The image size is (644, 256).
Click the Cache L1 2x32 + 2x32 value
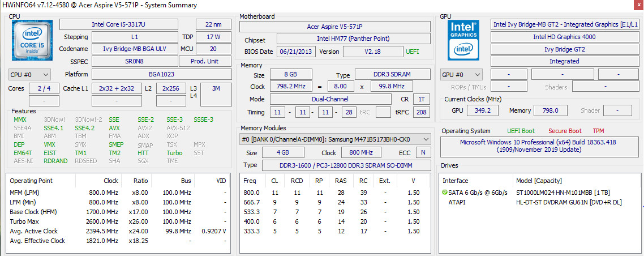click(x=117, y=88)
